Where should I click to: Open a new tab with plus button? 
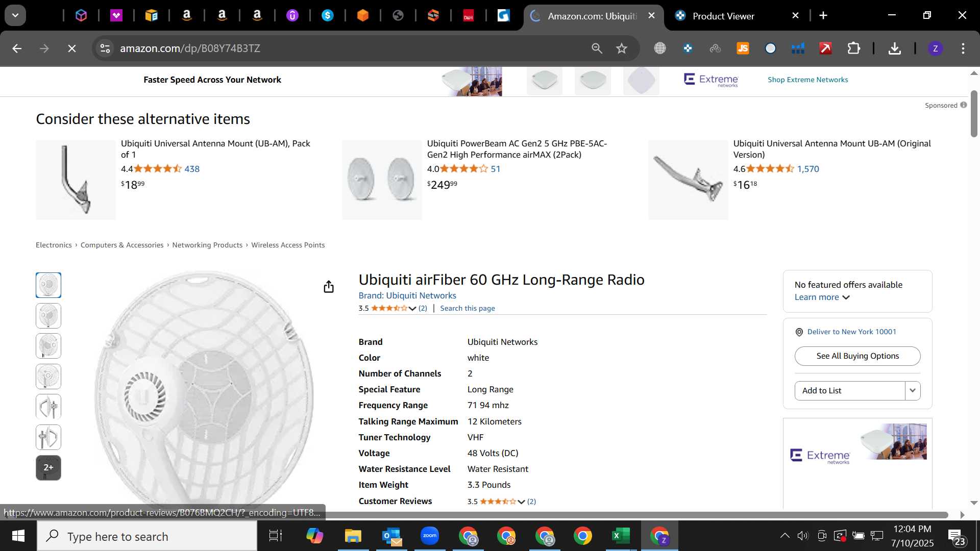tap(823, 16)
